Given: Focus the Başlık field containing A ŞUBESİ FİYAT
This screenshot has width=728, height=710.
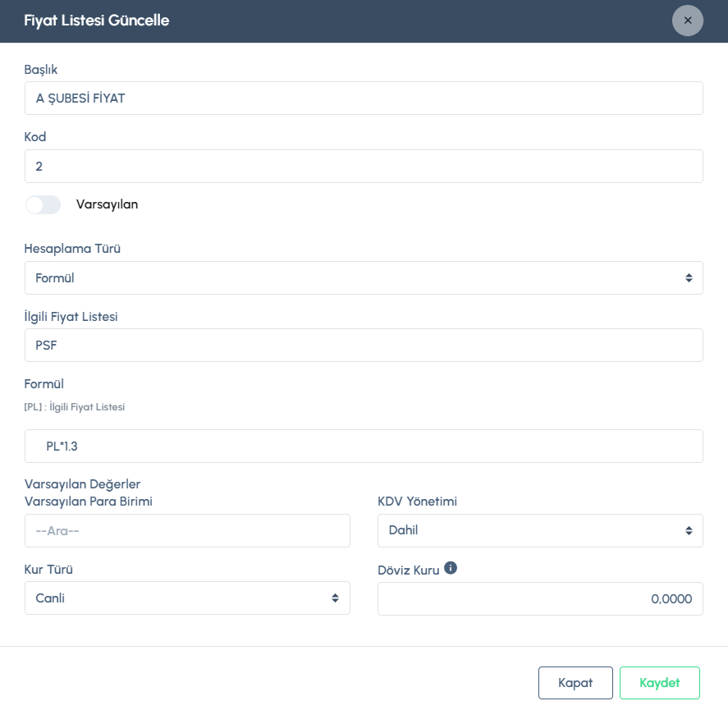Looking at the screenshot, I should [x=364, y=98].
